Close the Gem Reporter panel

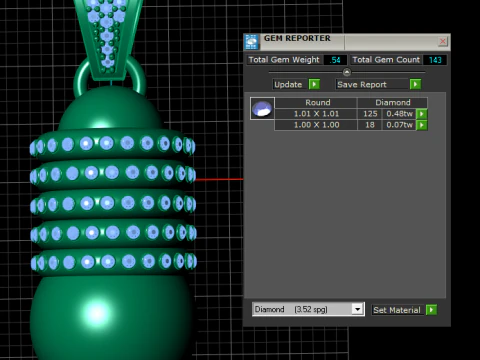(443, 41)
